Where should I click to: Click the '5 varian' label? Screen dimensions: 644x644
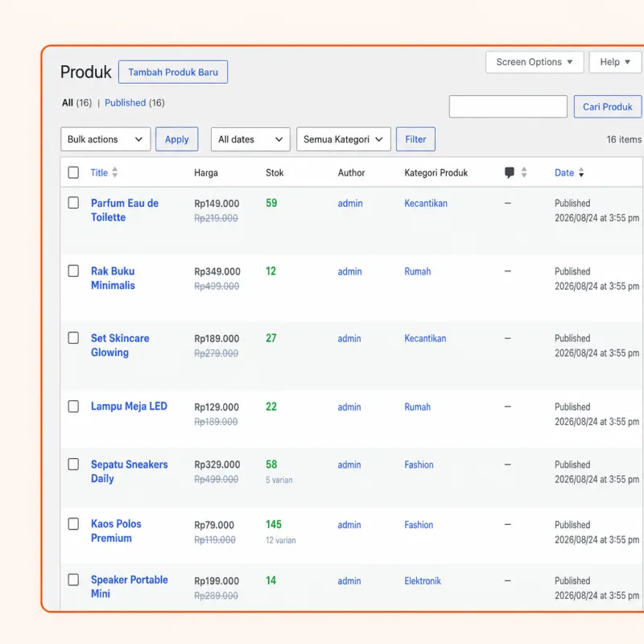point(279,480)
